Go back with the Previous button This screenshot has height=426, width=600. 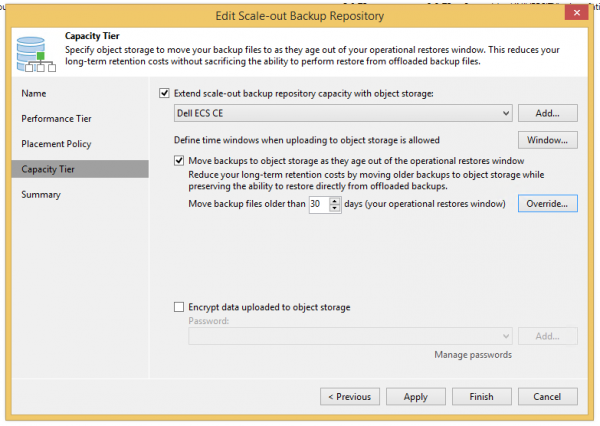(350, 396)
